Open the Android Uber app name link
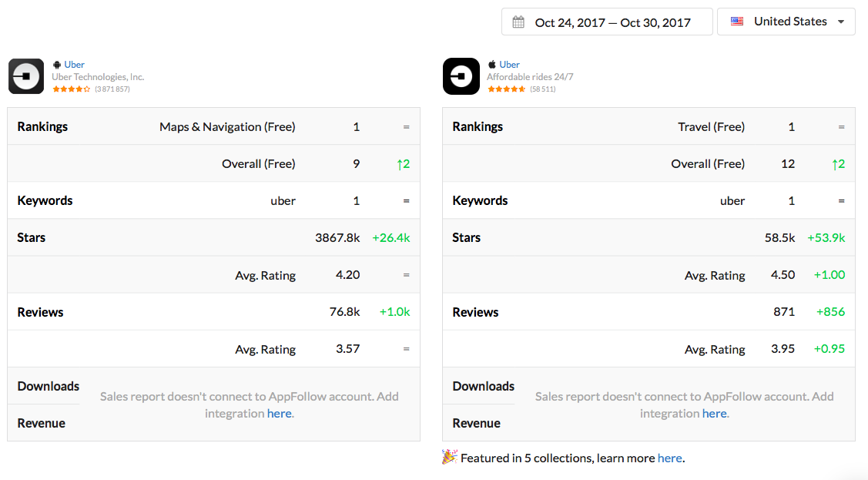Viewport: 868px width, 480px height. click(75, 65)
